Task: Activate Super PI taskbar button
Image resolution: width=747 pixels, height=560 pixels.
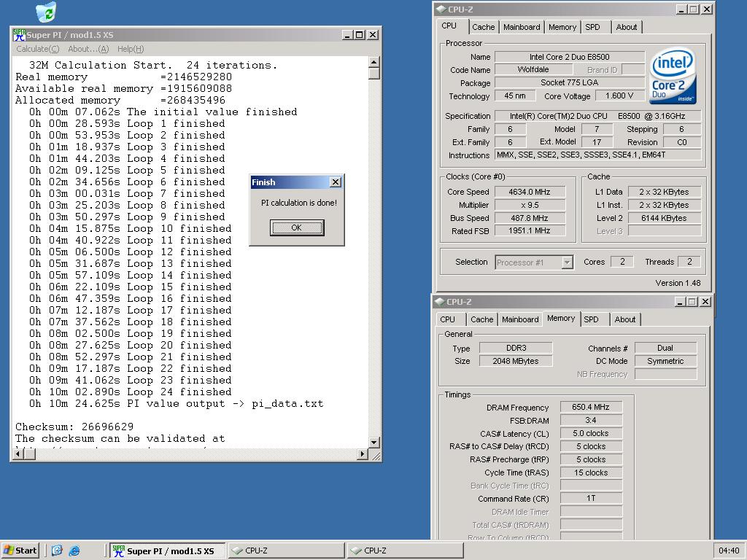Action: point(167,551)
